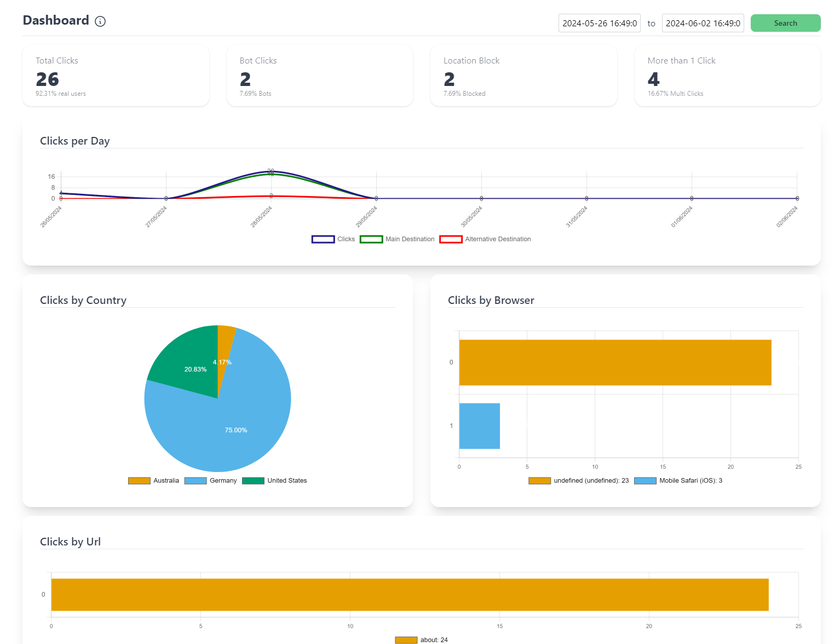This screenshot has height=644, width=840.
Task: Click the 02/06/2024 axis label
Action: point(787,217)
